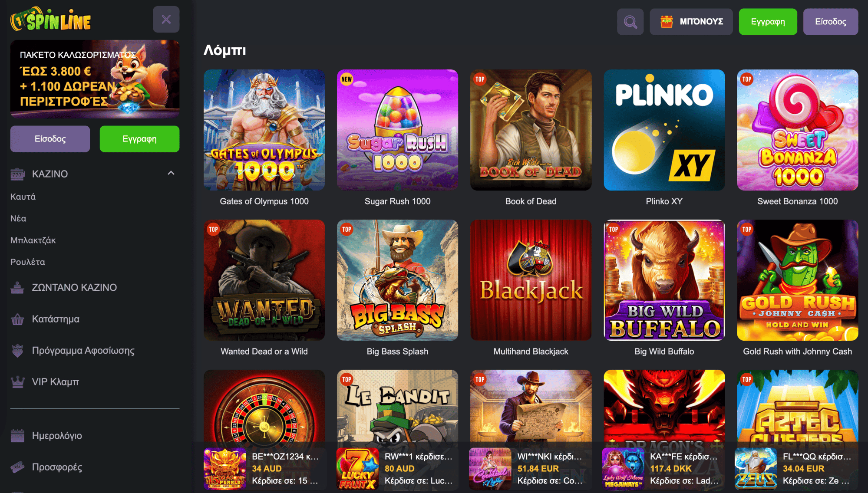Click the Spinline logo
This screenshot has width=868, height=493.
click(51, 19)
